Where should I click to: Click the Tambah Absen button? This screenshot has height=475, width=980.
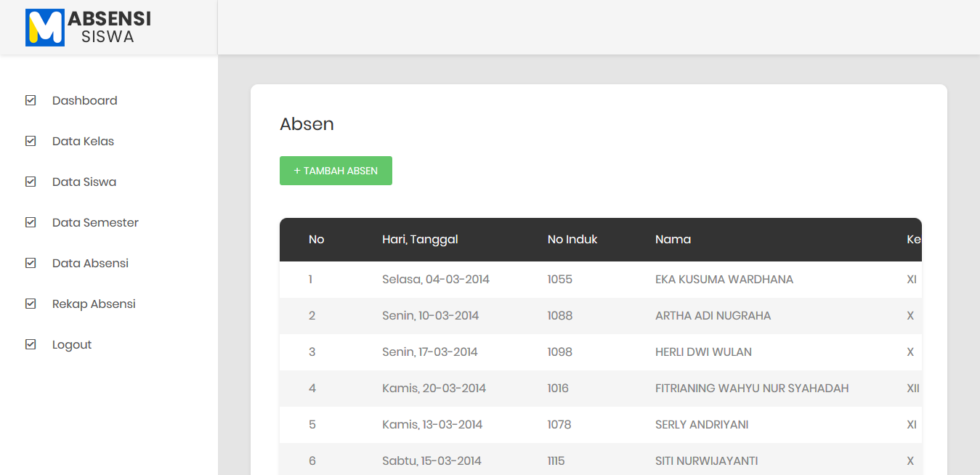336,171
